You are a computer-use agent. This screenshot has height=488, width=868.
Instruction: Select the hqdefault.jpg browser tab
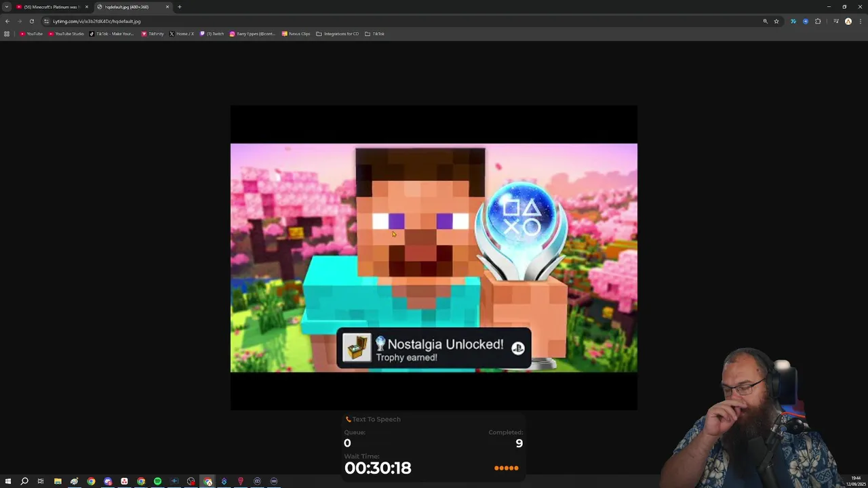(132, 7)
